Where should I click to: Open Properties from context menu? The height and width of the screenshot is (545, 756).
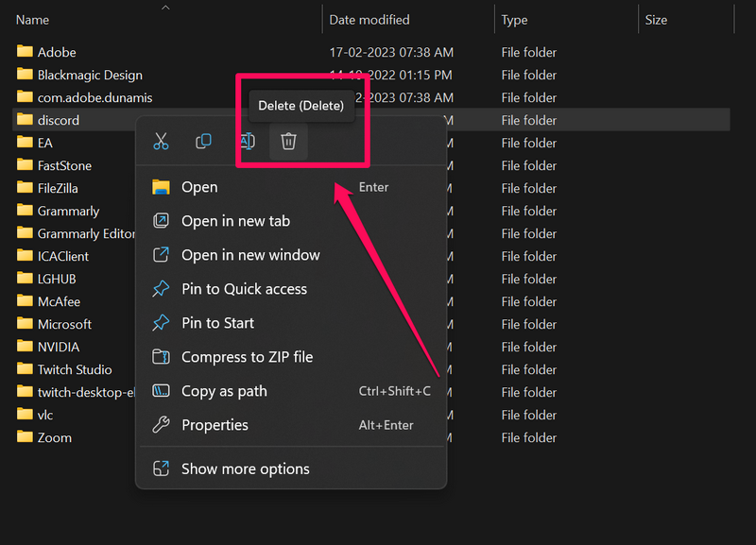click(x=215, y=425)
